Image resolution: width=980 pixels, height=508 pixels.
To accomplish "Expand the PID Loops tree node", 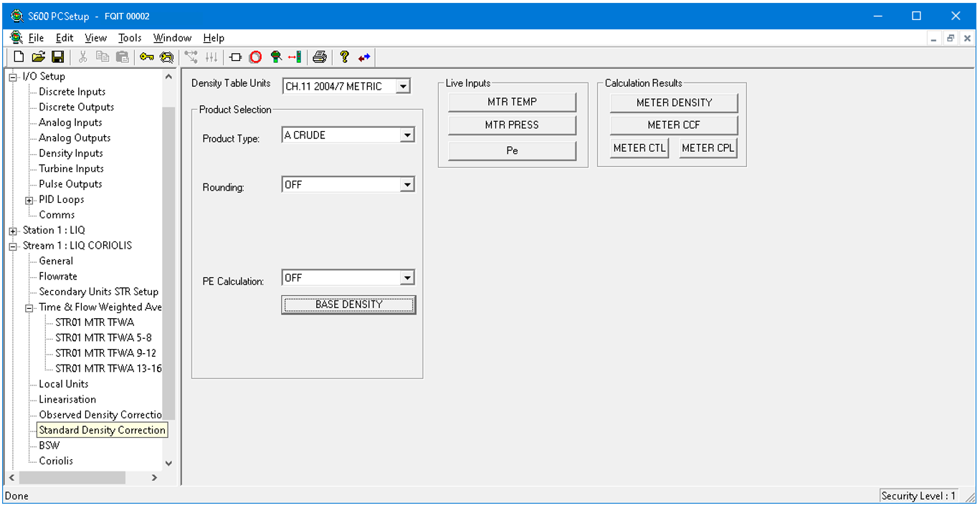I will (x=29, y=200).
